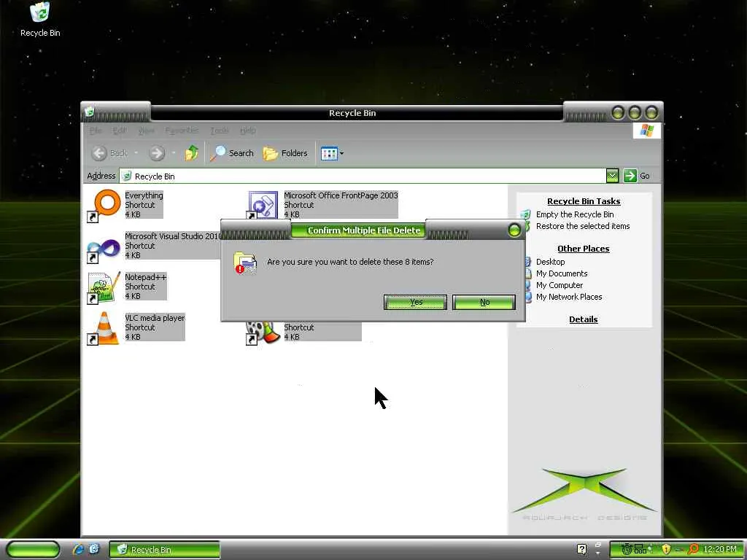
Task: Click the second quick launch icon
Action: [94, 549]
